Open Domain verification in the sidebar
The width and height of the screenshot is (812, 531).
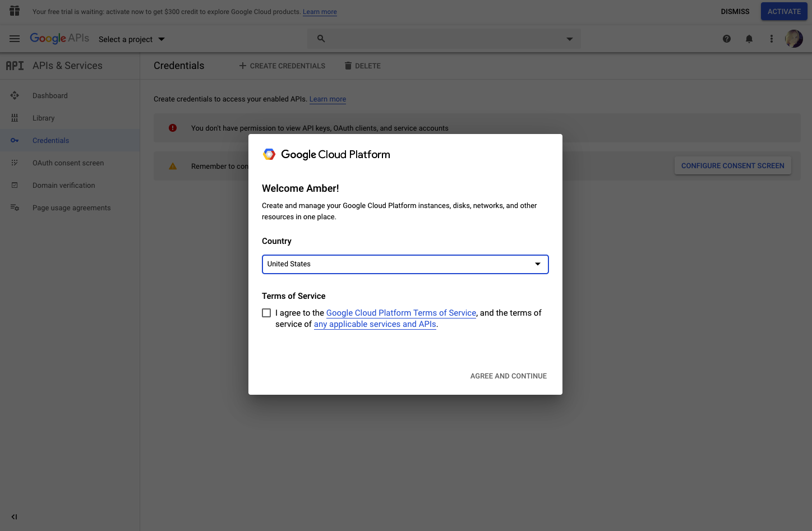pos(63,185)
